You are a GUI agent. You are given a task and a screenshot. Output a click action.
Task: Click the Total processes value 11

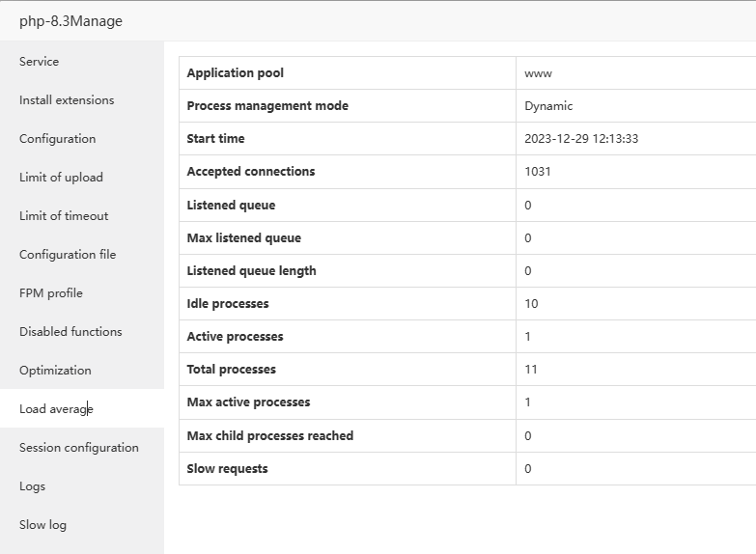pos(531,370)
